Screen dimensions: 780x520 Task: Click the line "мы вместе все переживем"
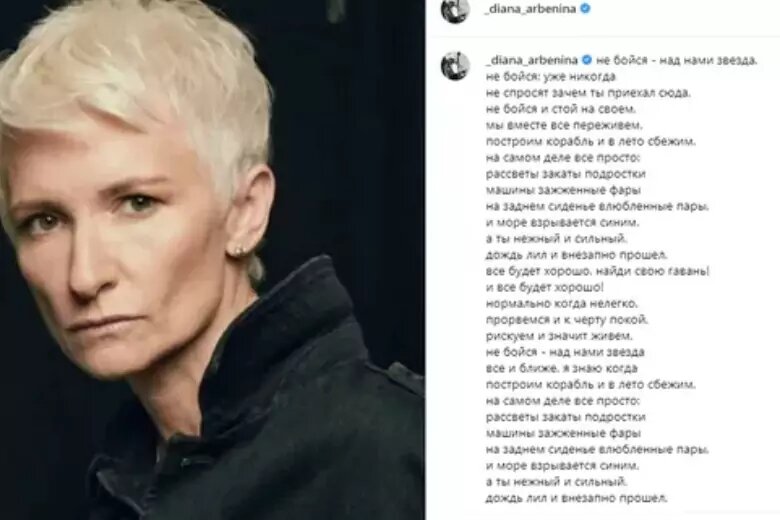click(x=565, y=125)
